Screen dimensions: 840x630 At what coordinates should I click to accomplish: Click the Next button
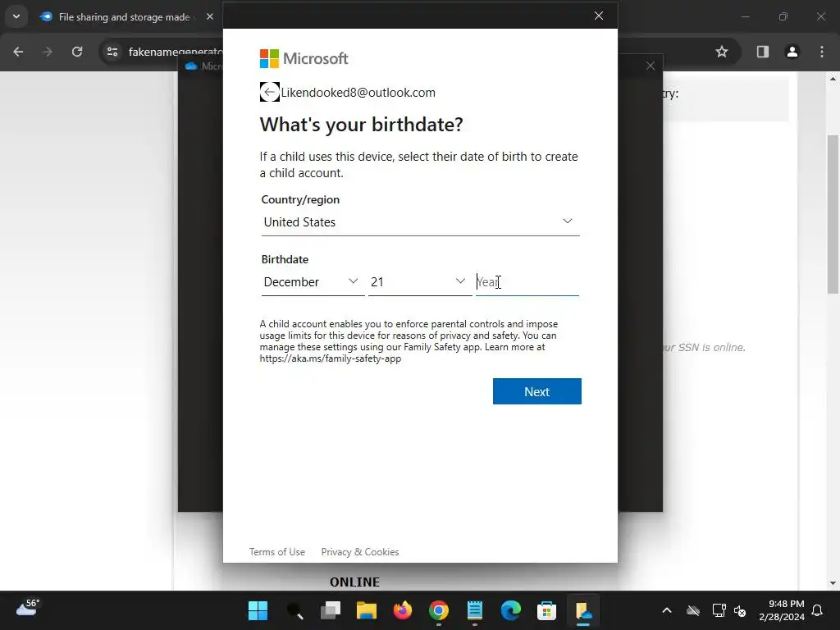click(536, 391)
